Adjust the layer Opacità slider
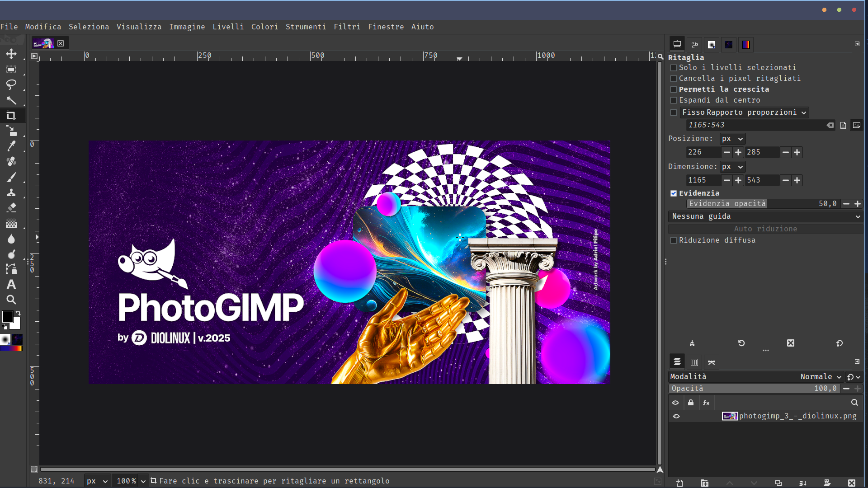This screenshot has width=868, height=488. (x=755, y=389)
